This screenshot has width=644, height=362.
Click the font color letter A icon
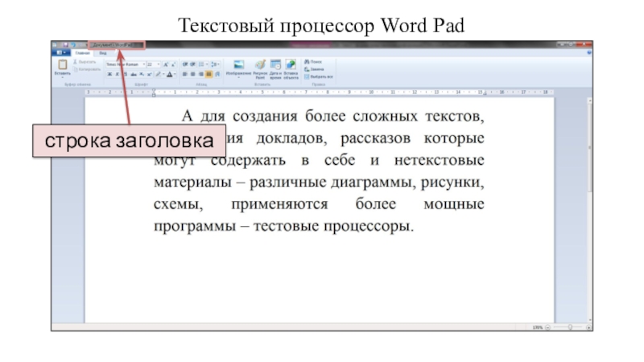(170, 74)
